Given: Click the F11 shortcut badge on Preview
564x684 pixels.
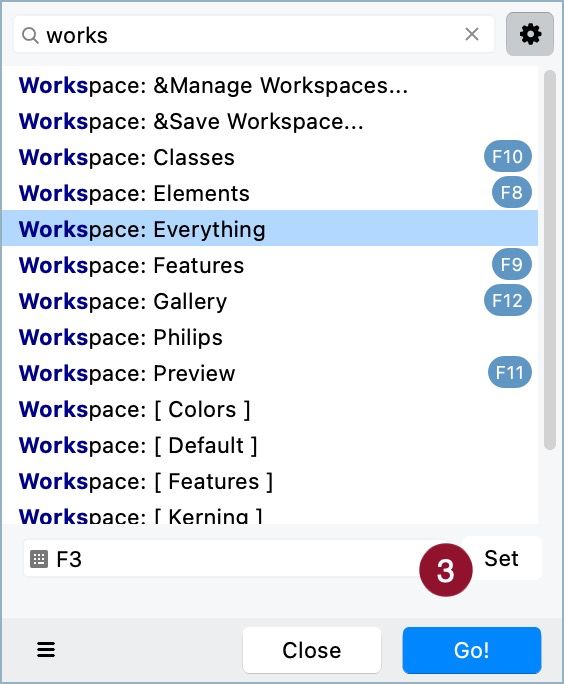Looking at the screenshot, I should (509, 373).
